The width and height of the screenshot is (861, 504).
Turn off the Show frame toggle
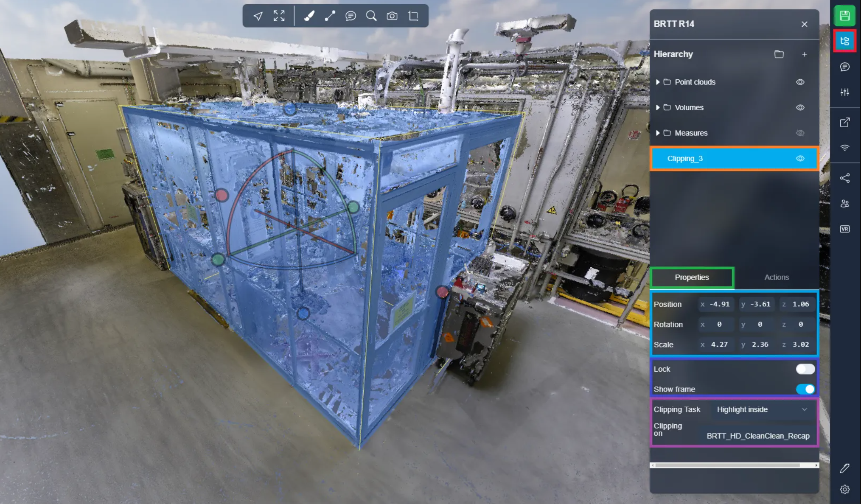[805, 389]
